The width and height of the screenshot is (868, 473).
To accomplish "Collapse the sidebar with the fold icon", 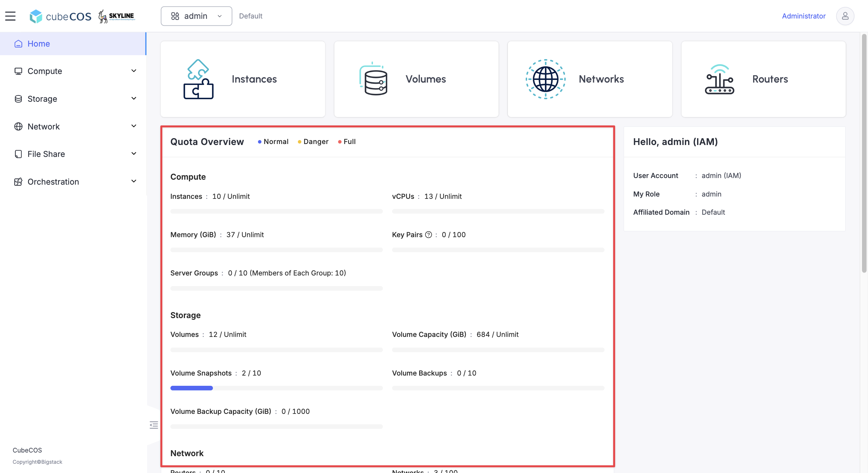I will 154,425.
